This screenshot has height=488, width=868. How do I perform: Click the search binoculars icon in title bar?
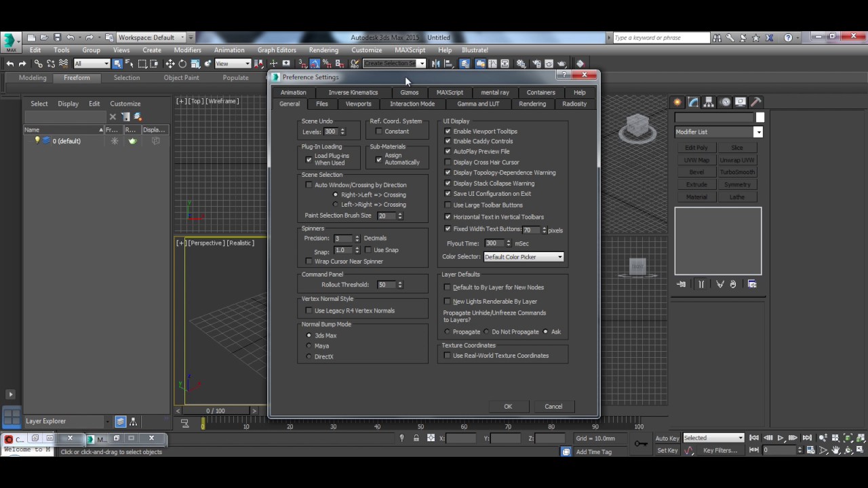pyautogui.click(x=717, y=38)
